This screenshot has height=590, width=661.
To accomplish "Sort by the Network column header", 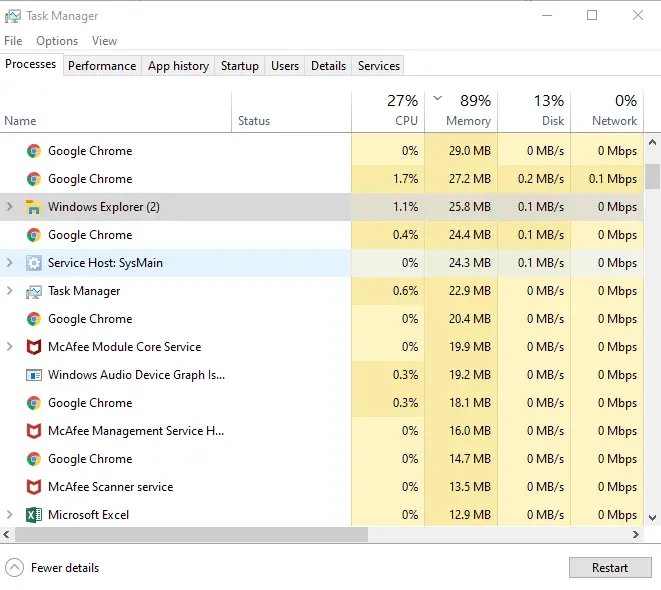I will click(x=607, y=111).
